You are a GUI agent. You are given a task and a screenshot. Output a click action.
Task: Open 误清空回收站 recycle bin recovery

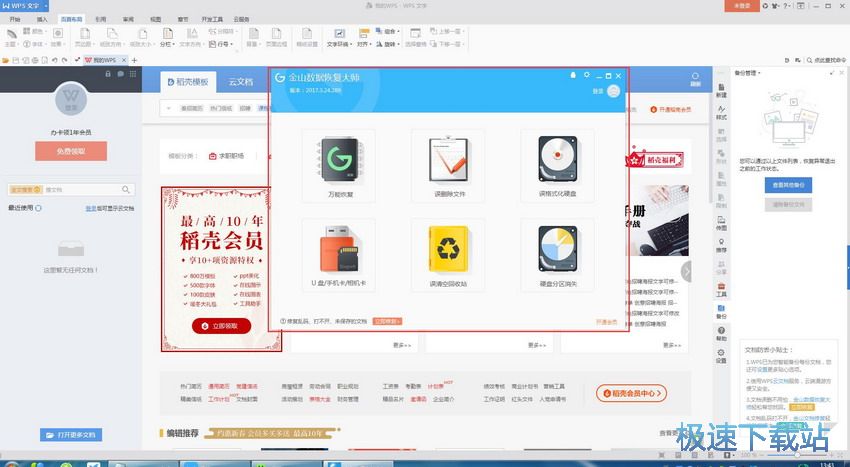click(x=449, y=255)
